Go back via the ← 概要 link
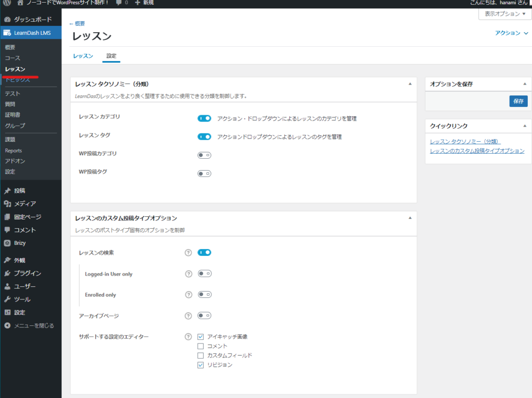The width and height of the screenshot is (532, 398). [77, 23]
